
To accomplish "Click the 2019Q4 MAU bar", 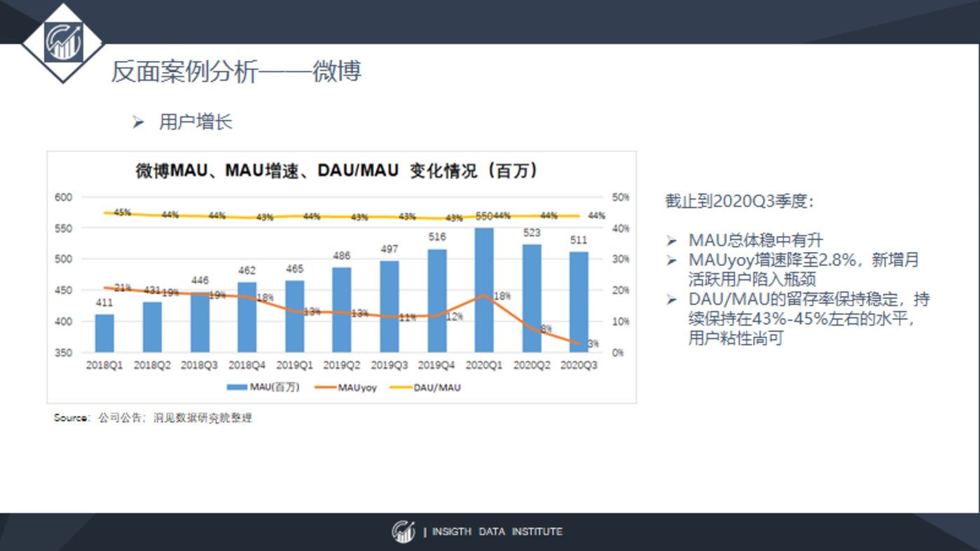I will 437,300.
